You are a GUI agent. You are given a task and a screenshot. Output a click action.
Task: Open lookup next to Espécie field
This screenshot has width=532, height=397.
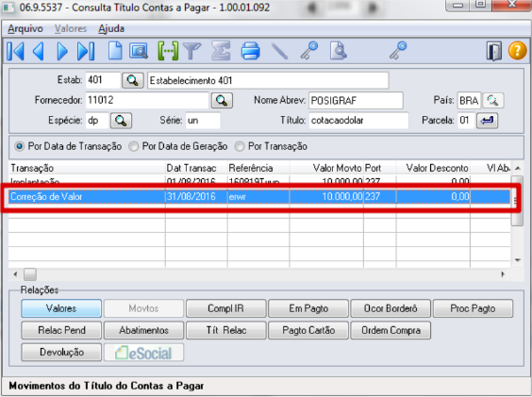pos(121,121)
